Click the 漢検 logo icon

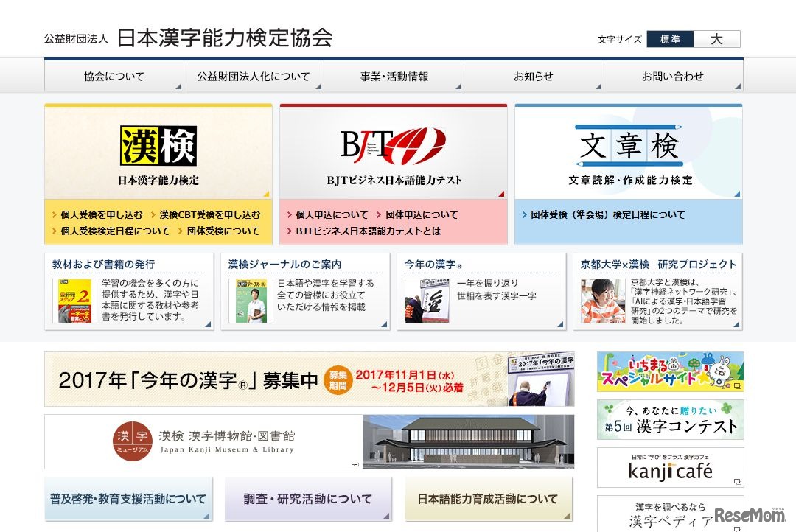coord(158,146)
